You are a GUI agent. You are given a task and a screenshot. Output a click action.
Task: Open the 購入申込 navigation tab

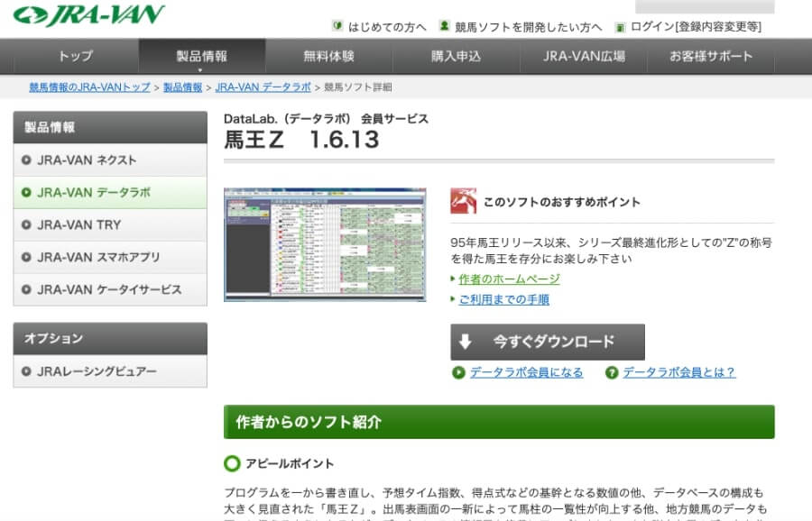(x=457, y=56)
